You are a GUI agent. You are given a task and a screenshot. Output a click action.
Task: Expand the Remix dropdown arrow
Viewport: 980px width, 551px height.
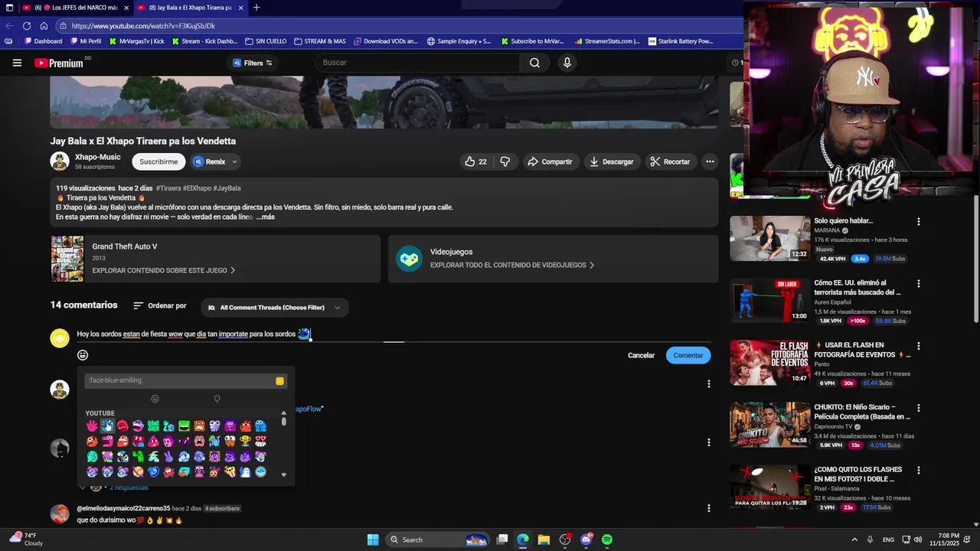click(x=235, y=161)
